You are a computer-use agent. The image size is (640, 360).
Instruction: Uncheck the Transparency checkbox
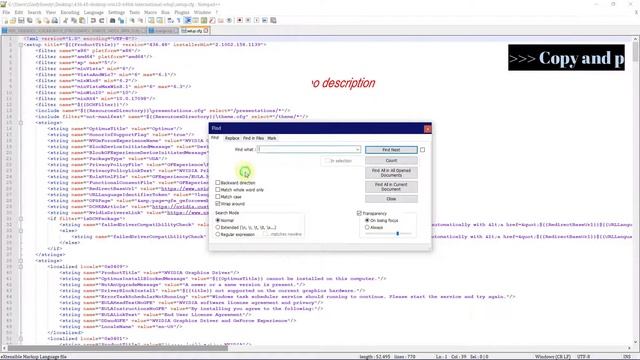359,213
